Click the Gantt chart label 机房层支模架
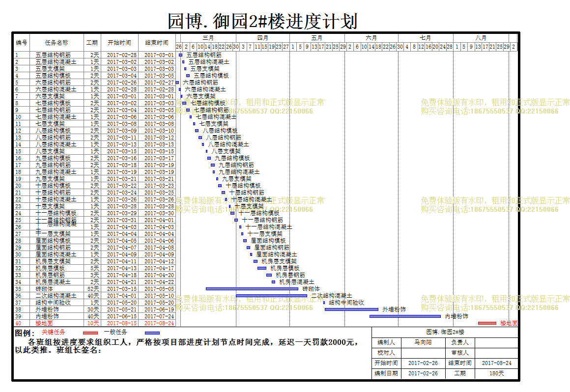The width and height of the screenshot is (570, 392). [x=279, y=261]
